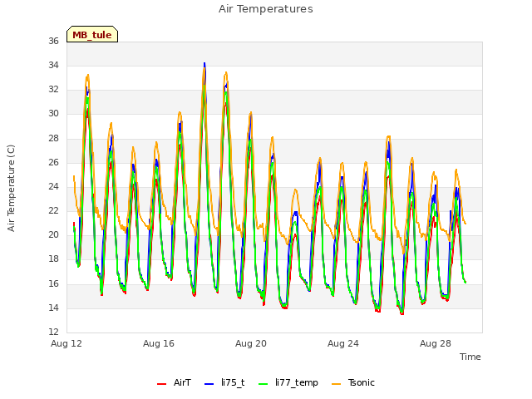
Task: Click the Time axis label
Action: coord(470,357)
